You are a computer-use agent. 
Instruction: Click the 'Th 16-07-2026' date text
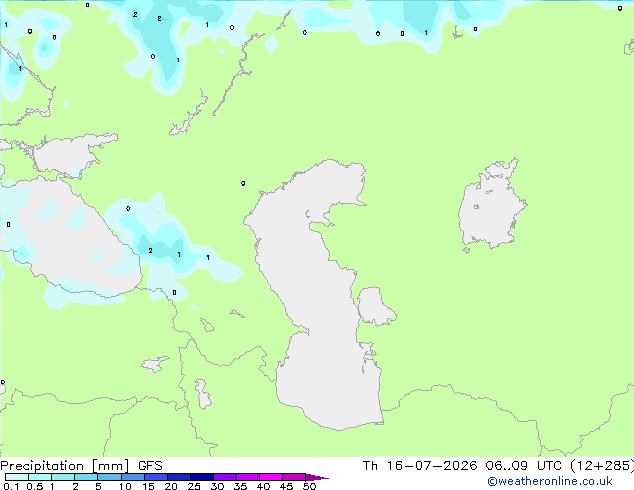click(x=420, y=466)
